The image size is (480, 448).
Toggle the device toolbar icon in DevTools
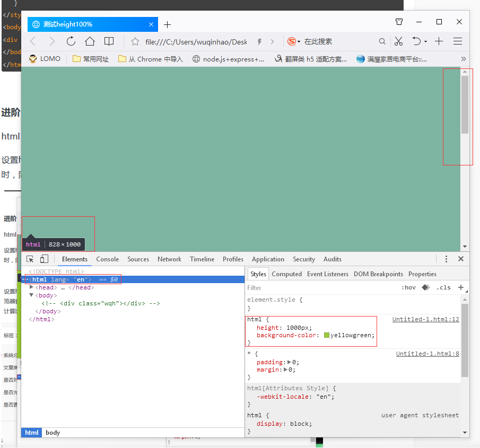pyautogui.click(x=44, y=259)
